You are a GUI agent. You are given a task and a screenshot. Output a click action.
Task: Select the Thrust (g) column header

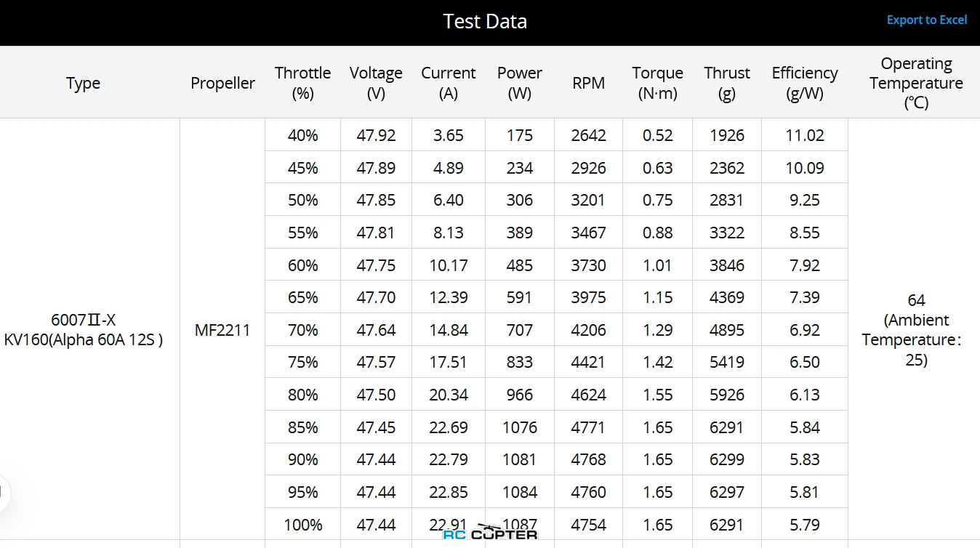(x=726, y=83)
